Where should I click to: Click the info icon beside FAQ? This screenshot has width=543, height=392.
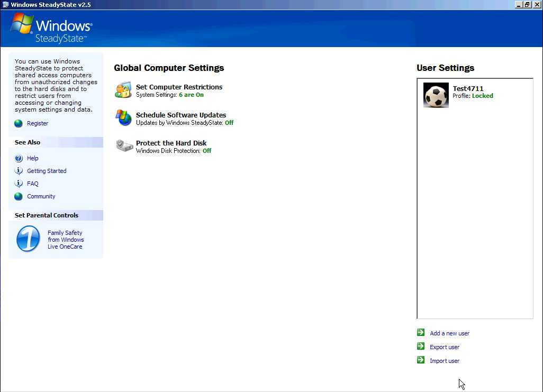coord(19,184)
